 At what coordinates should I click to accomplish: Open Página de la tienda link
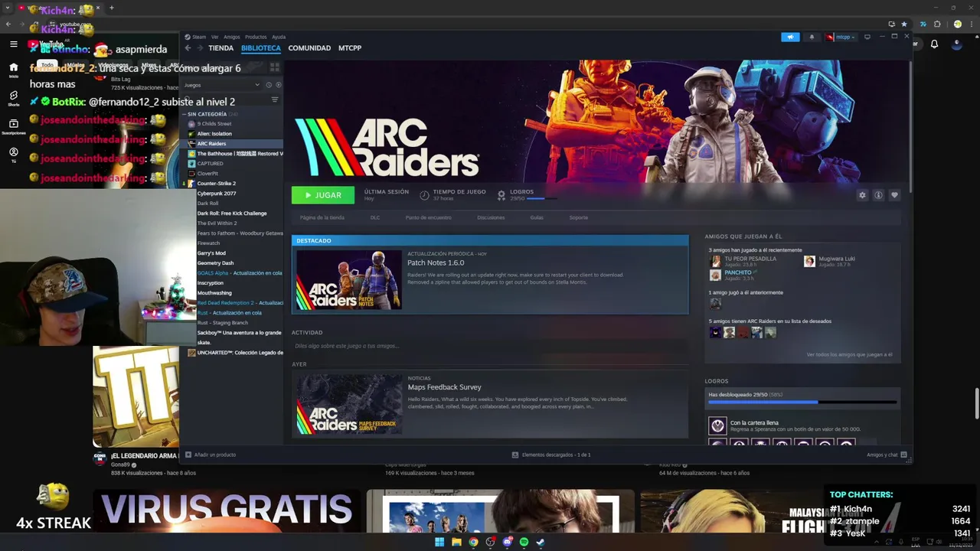tap(322, 217)
